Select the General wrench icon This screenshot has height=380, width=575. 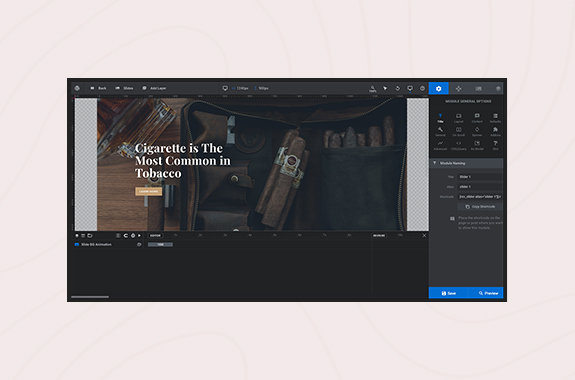440,132
